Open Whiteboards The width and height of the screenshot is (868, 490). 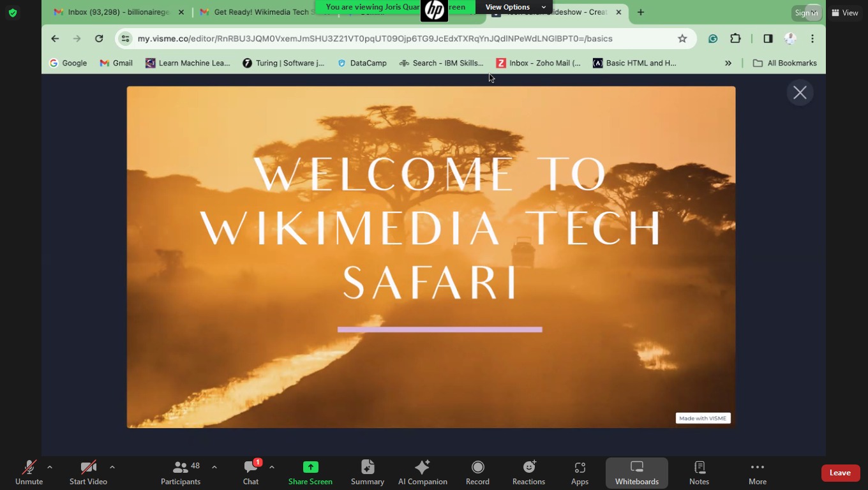637,473
